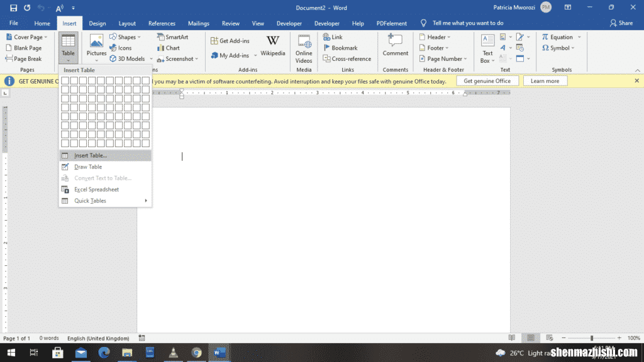This screenshot has height=362, width=644.
Task: Open the Text Box gallery
Action: coord(487,49)
